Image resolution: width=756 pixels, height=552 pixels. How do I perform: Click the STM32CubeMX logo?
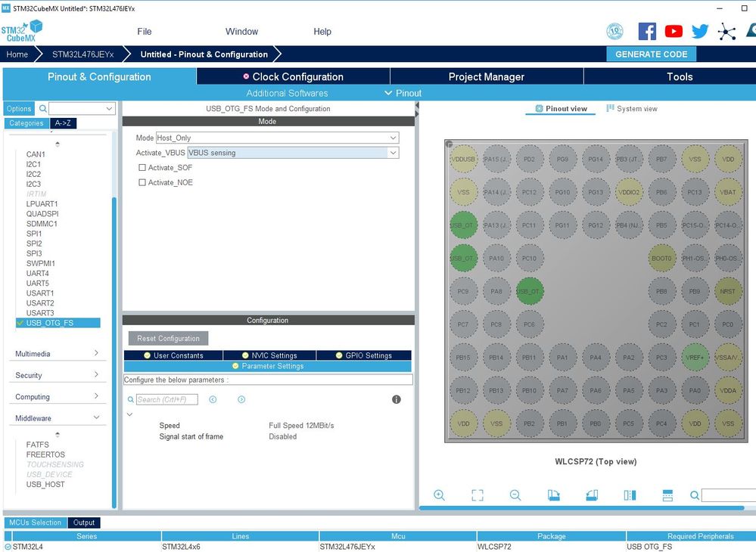(x=22, y=30)
